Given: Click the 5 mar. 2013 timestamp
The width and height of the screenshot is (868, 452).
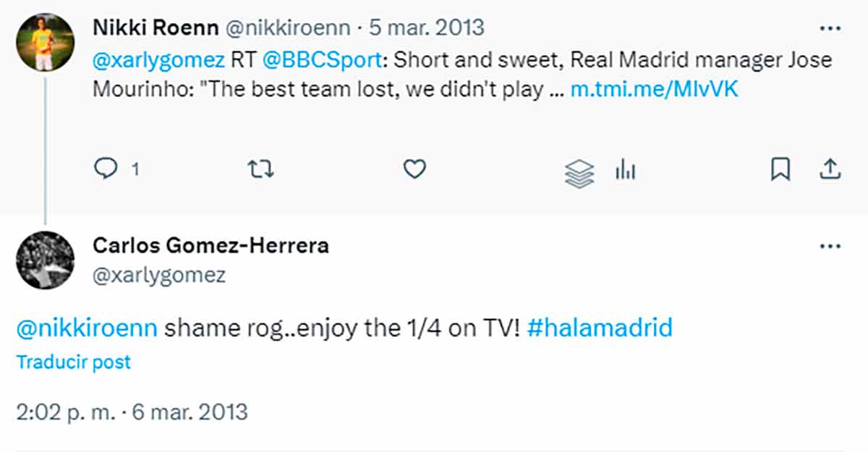Looking at the screenshot, I should tap(427, 27).
